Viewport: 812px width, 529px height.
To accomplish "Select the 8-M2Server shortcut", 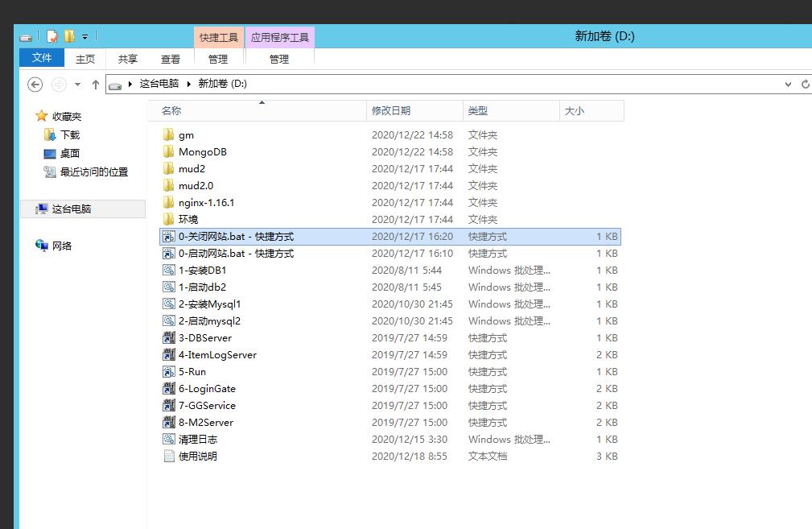I will pos(205,423).
